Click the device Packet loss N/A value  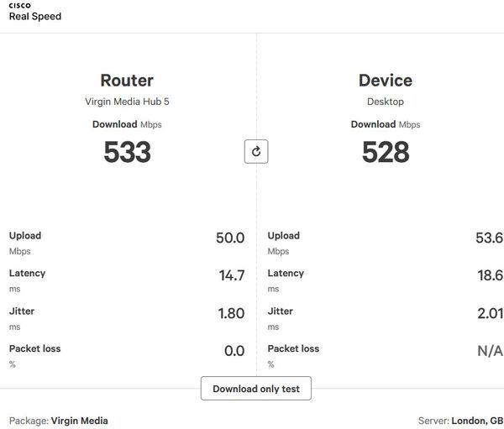coord(490,351)
